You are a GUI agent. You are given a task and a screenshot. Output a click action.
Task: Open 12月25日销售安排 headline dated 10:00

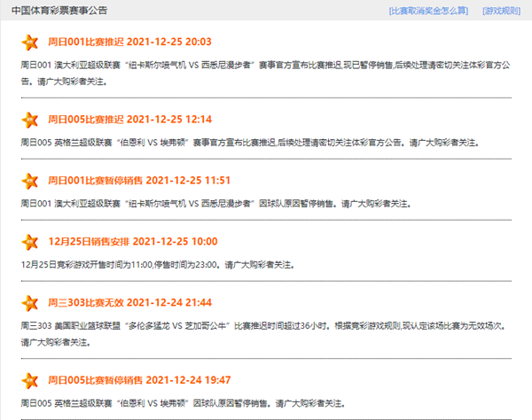point(133,241)
